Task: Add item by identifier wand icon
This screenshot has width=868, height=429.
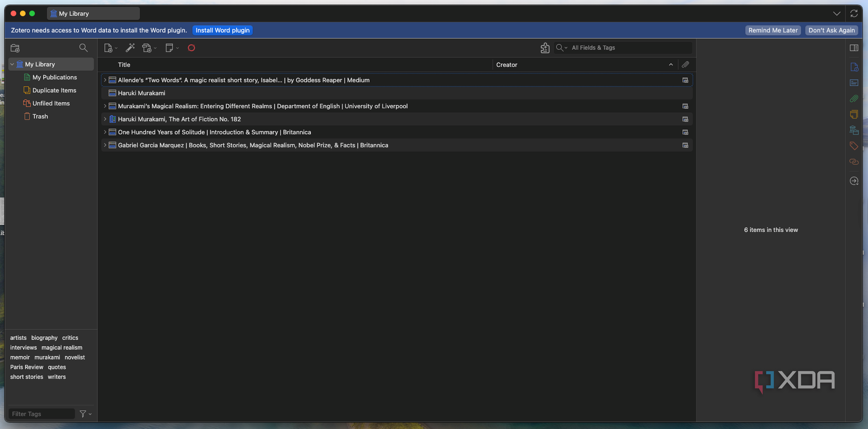Action: click(130, 48)
